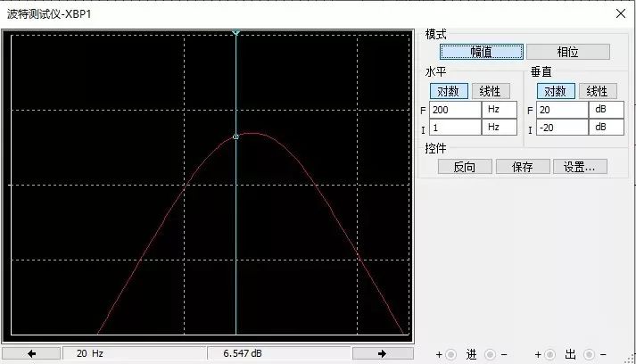The width and height of the screenshot is (636, 364).
Task: Click the 反向 reverse button
Action: click(x=465, y=166)
